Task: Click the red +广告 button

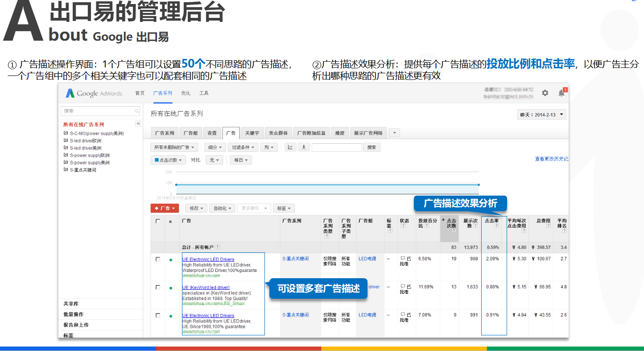Action: (x=165, y=208)
